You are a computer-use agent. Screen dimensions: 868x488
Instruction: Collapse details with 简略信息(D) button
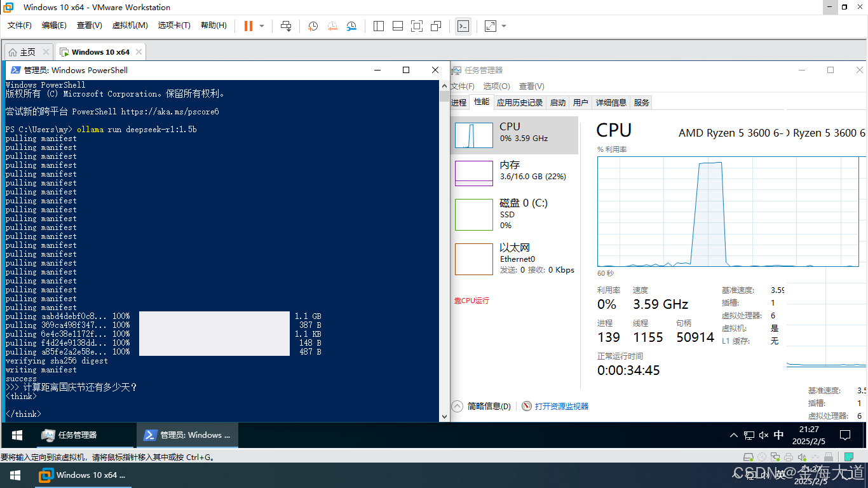coord(482,406)
